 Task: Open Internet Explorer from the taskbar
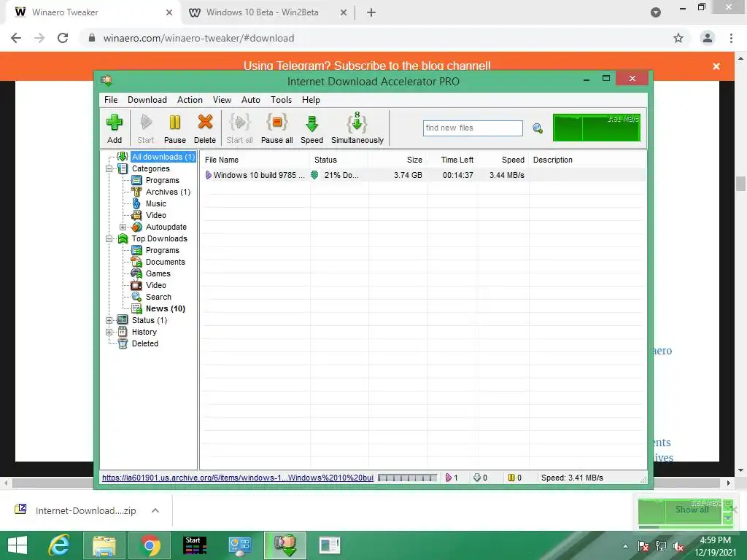(x=60, y=545)
